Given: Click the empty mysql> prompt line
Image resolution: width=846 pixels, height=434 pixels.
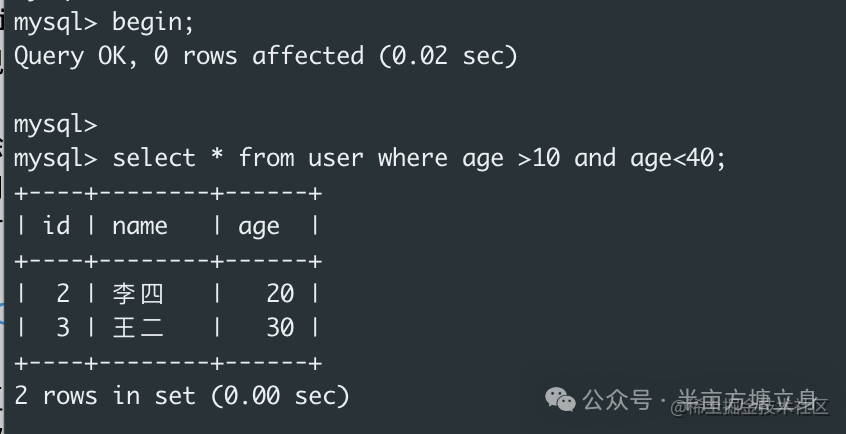Looking at the screenshot, I should coord(55,125).
